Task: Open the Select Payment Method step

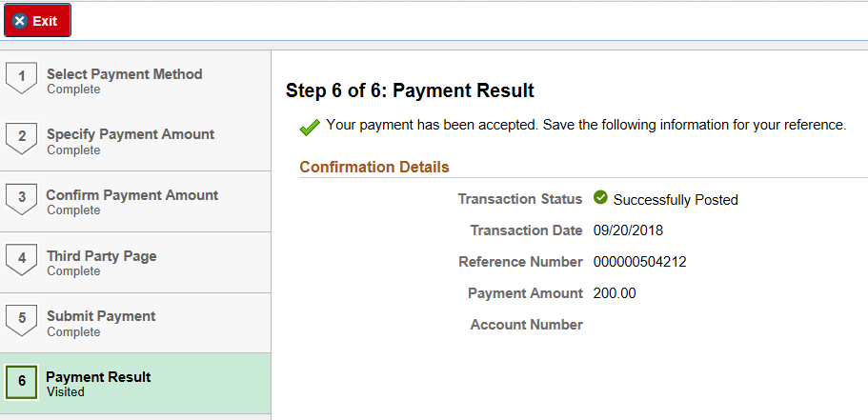Action: click(124, 74)
